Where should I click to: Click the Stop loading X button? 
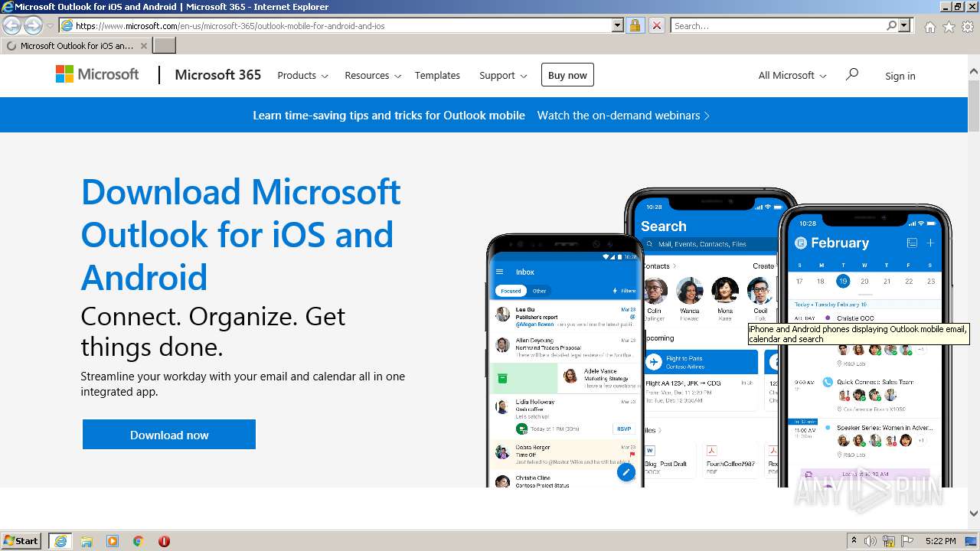click(x=656, y=25)
